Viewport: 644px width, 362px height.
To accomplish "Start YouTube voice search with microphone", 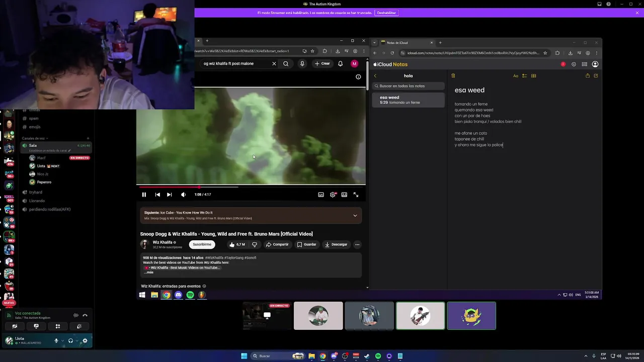I will pyautogui.click(x=302, y=64).
